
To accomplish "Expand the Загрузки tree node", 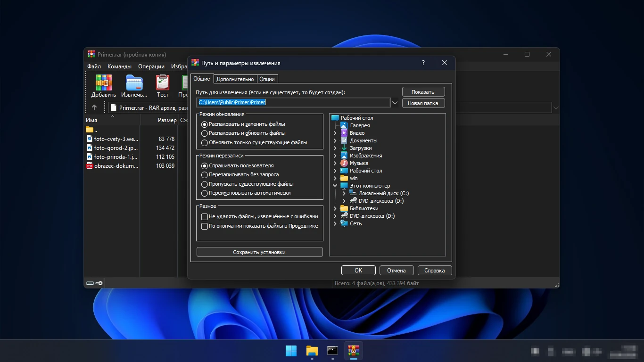I will 335,148.
